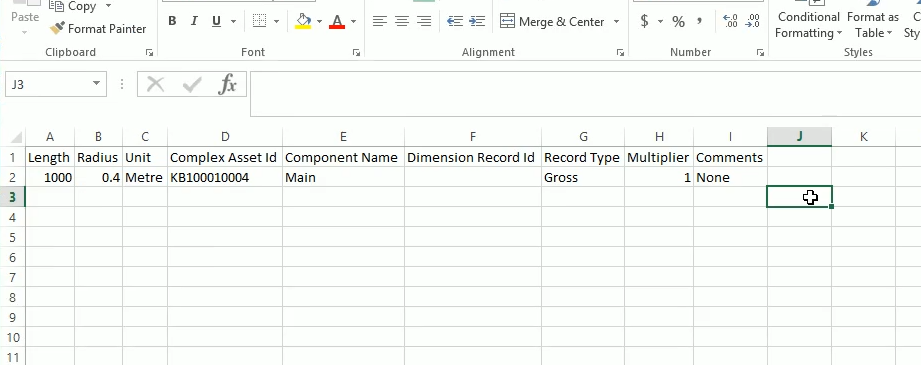Screen dimensions: 921x365
Task: Toggle Italic formatting
Action: (x=194, y=22)
